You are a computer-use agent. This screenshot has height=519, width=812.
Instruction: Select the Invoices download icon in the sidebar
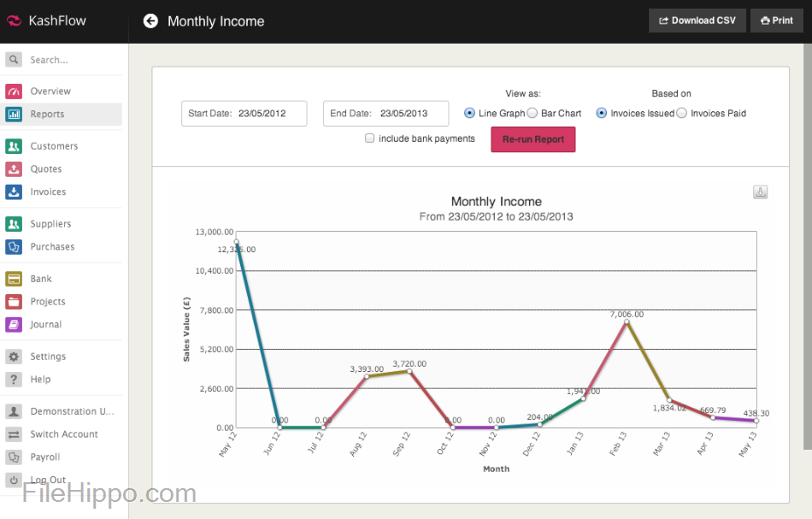click(14, 192)
